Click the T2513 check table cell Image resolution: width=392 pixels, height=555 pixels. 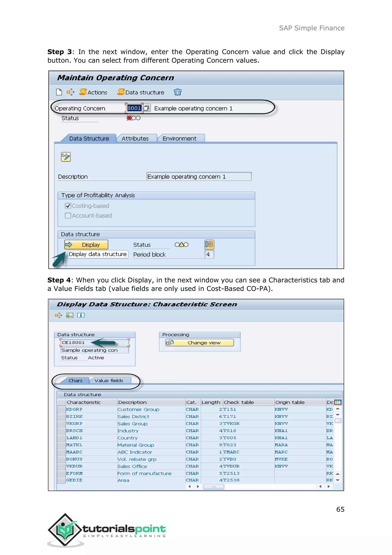click(x=249, y=473)
